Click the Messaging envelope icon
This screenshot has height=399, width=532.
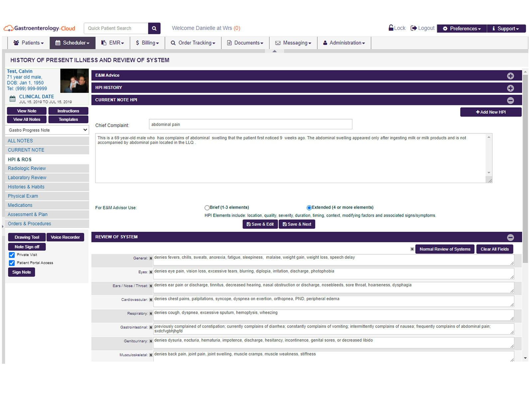pyautogui.click(x=278, y=43)
